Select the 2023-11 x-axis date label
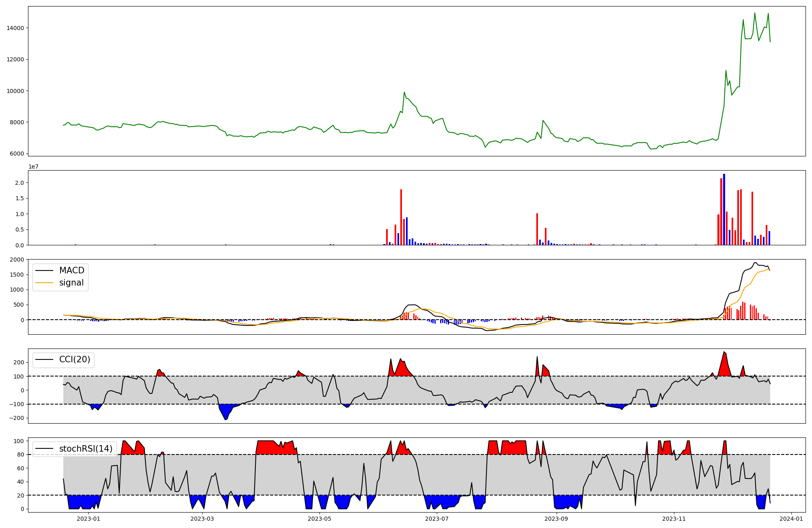 tap(674, 519)
